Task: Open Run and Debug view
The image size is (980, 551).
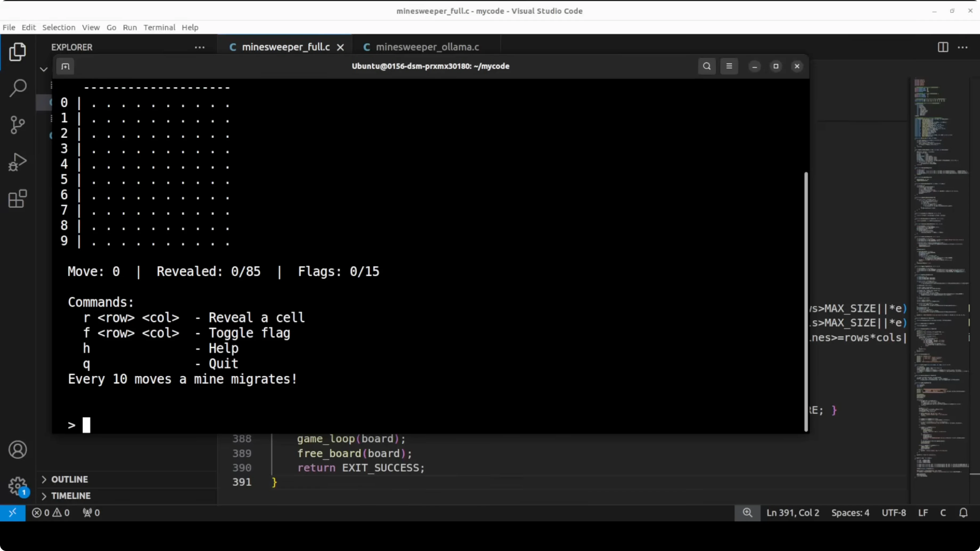Action: 18,162
